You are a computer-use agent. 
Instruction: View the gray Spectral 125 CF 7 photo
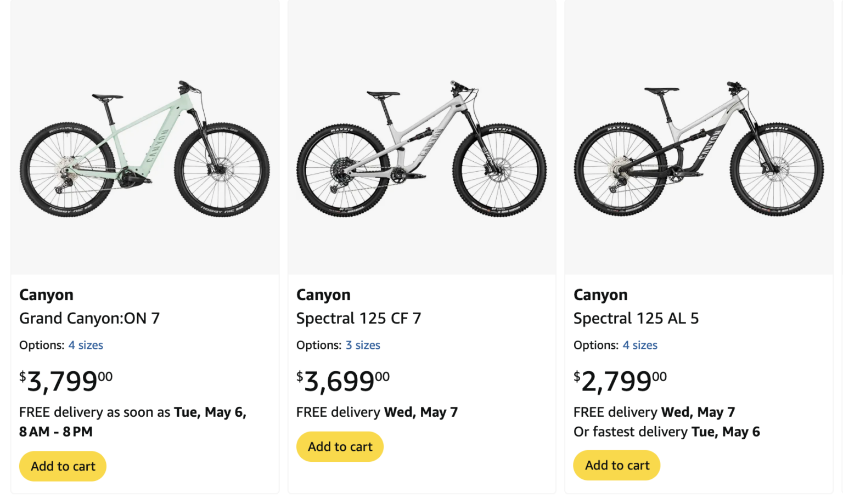(x=421, y=137)
